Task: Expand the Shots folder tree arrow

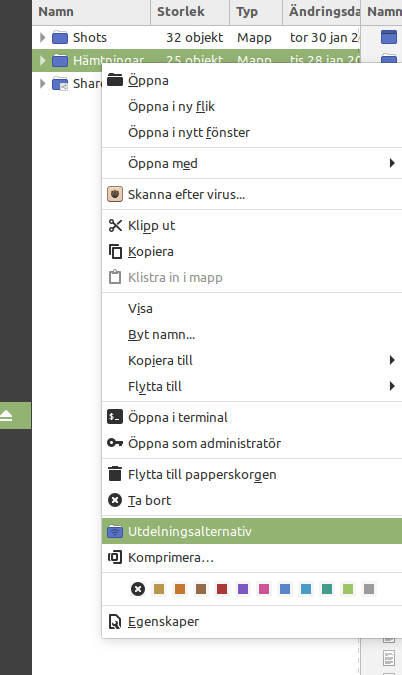Action: [42, 37]
